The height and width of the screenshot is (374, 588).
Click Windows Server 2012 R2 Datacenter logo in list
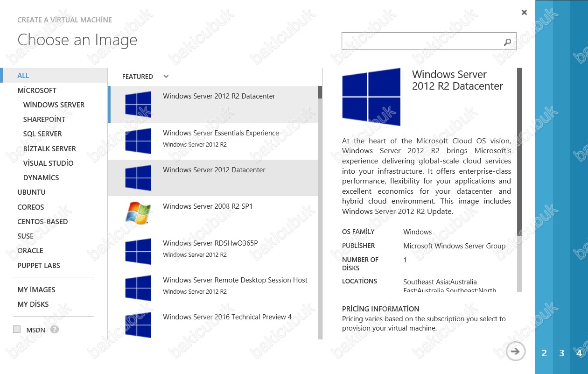(x=138, y=104)
